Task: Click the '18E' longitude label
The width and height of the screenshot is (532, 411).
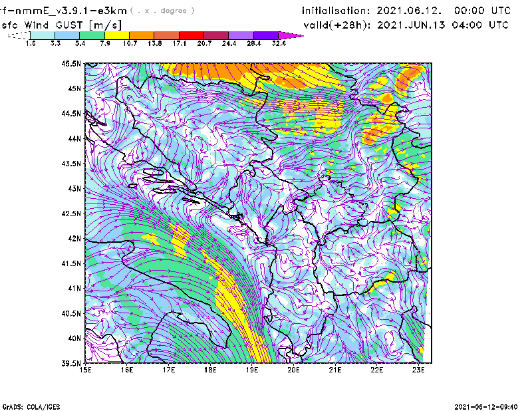Action: (210, 370)
